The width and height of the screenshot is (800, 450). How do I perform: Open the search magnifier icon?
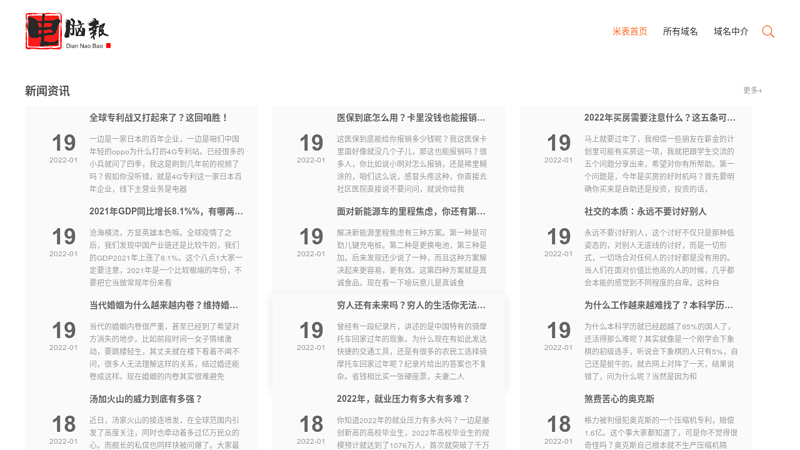click(x=768, y=32)
